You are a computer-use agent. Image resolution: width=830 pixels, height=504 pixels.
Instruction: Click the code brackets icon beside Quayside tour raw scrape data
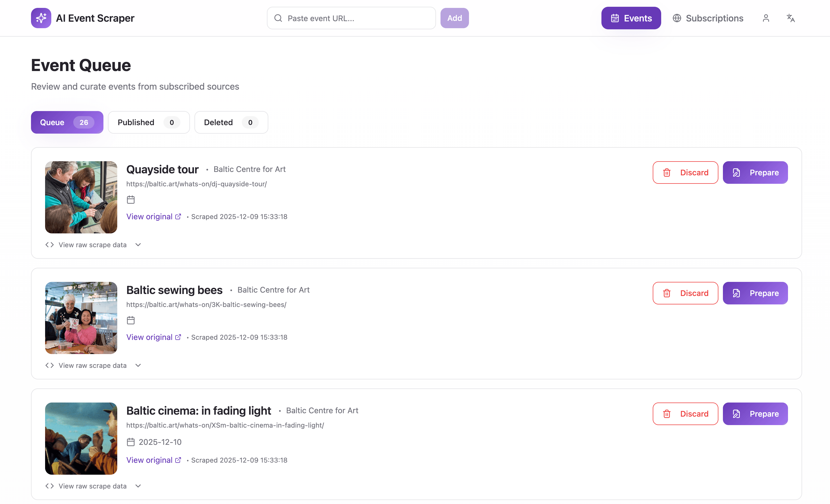point(49,245)
